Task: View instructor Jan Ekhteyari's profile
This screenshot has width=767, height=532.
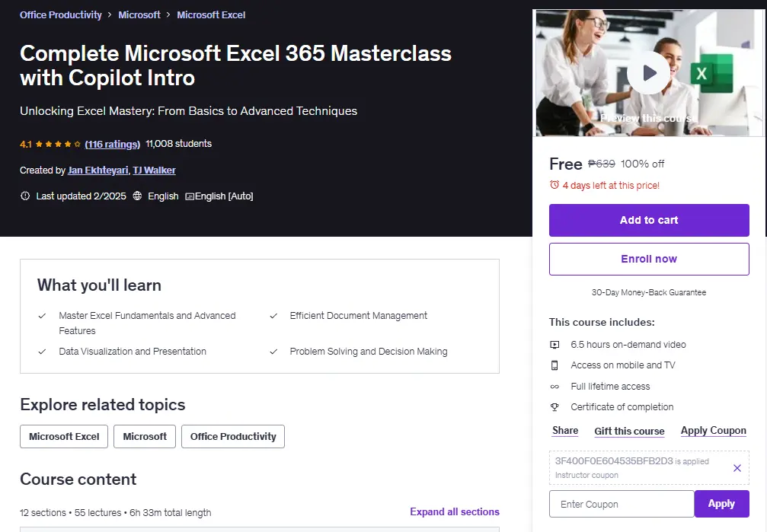Action: 97,170
